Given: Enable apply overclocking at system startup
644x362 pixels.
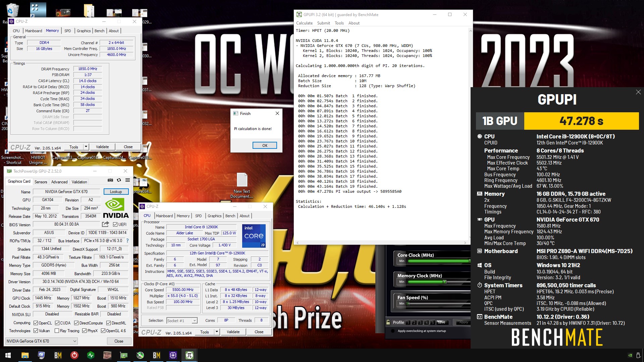Looking at the screenshot, I should pyautogui.click(x=393, y=331).
